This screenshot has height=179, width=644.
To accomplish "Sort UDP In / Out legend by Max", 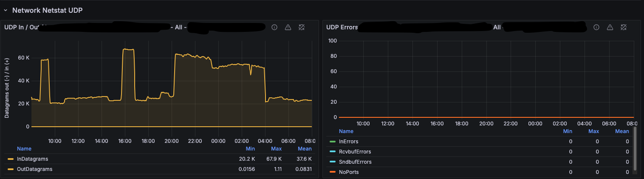I will point(277,149).
